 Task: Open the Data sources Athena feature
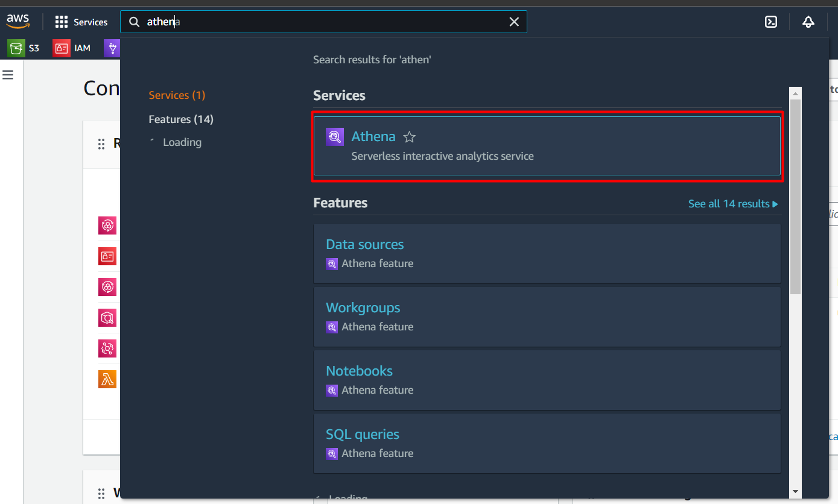click(364, 244)
